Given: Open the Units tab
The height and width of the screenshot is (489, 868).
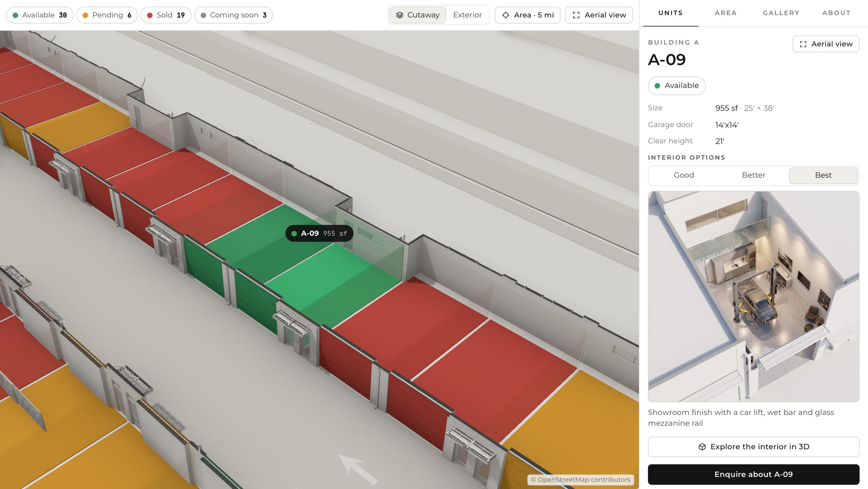Looking at the screenshot, I should click(671, 13).
